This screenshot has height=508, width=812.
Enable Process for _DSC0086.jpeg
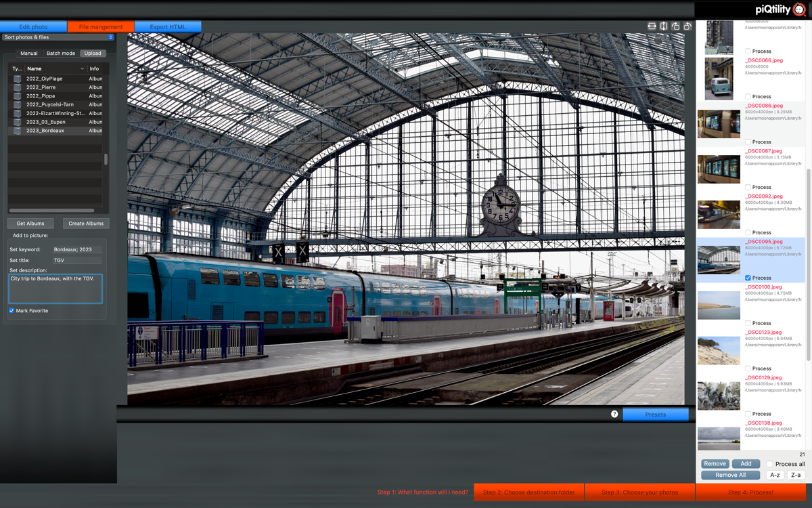coord(748,142)
